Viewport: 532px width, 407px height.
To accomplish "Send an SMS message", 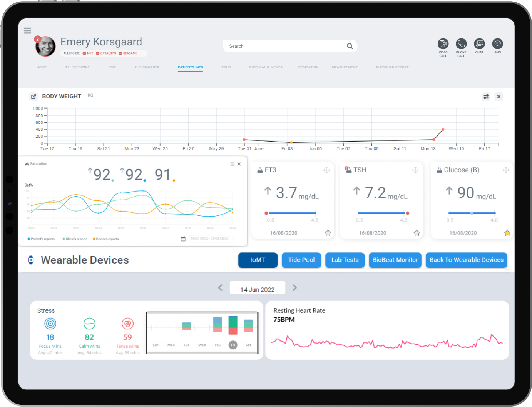I will coord(498,44).
